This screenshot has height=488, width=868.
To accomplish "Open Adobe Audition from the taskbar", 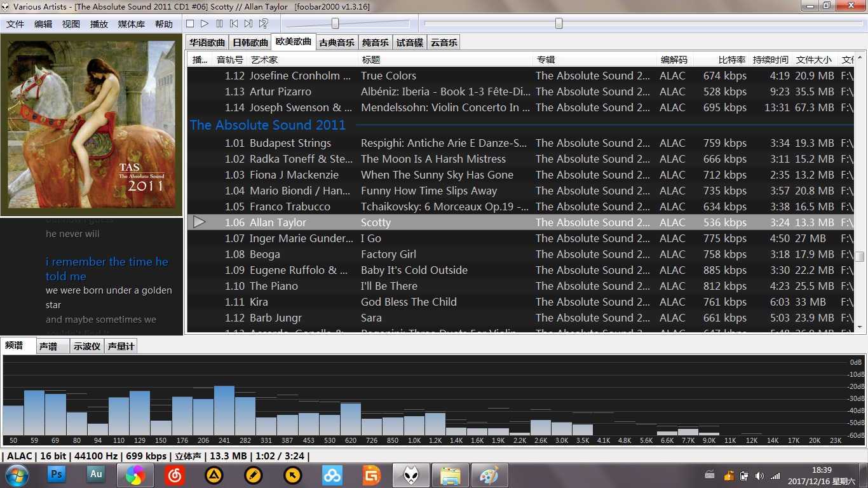I will coord(96,474).
